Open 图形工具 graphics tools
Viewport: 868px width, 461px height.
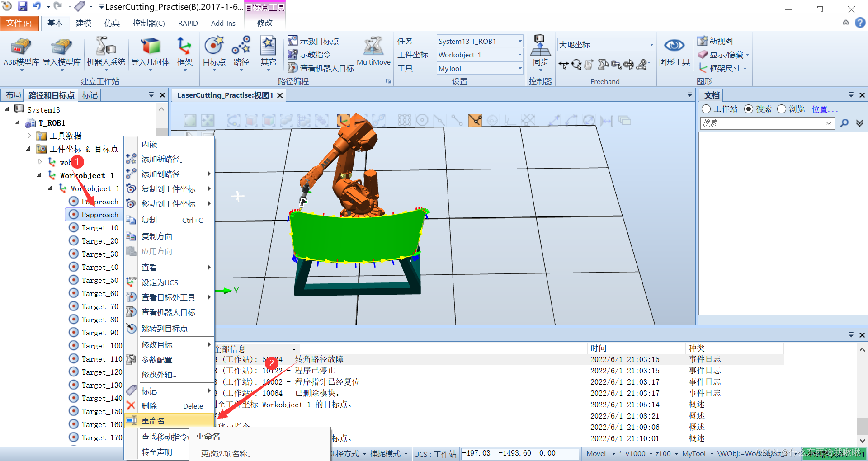coord(674,52)
